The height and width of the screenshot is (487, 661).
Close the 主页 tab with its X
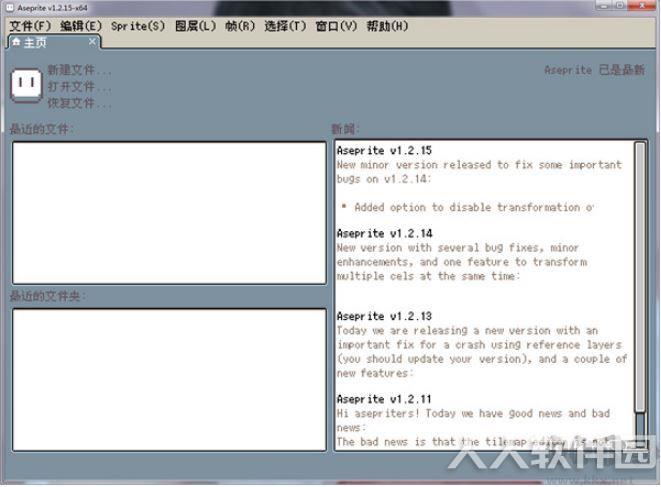(x=92, y=42)
